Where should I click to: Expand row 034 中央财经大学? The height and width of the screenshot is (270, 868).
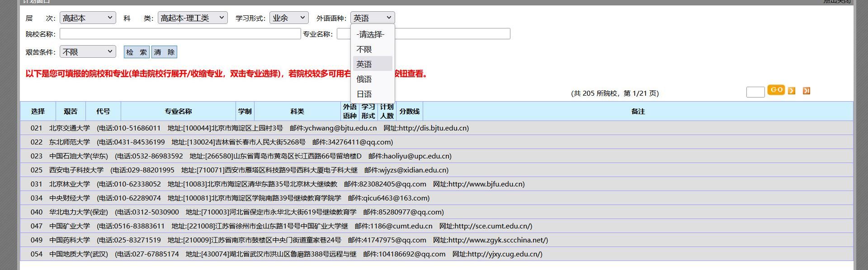tap(436, 198)
